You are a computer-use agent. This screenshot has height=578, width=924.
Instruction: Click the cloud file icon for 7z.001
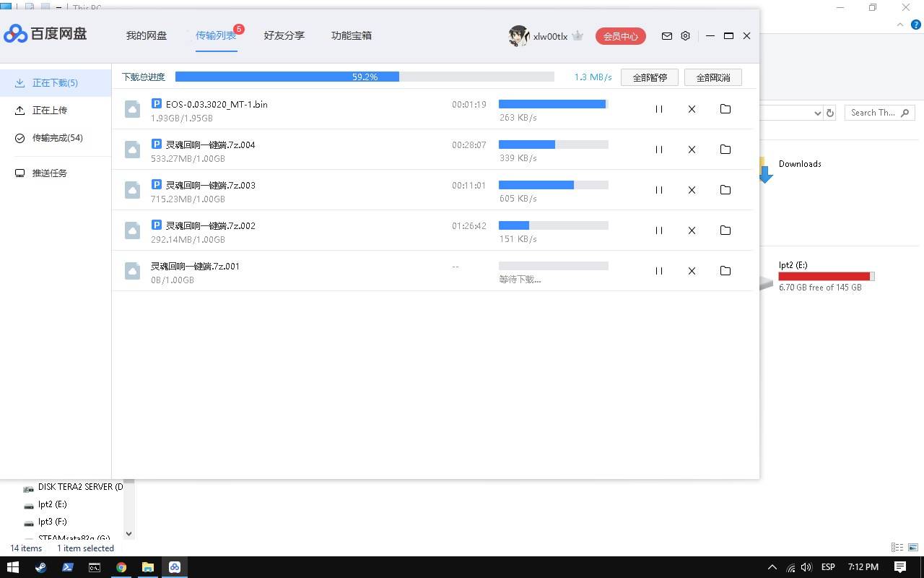pyautogui.click(x=132, y=271)
